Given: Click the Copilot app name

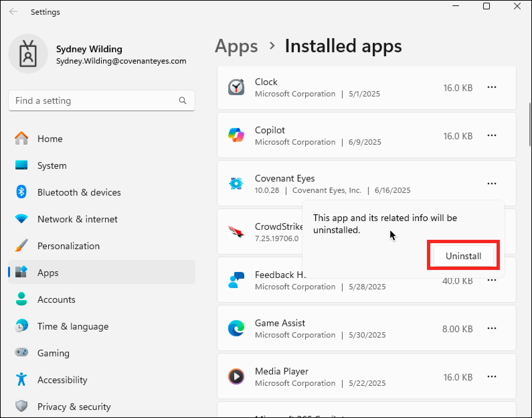Looking at the screenshot, I should pyautogui.click(x=270, y=130).
